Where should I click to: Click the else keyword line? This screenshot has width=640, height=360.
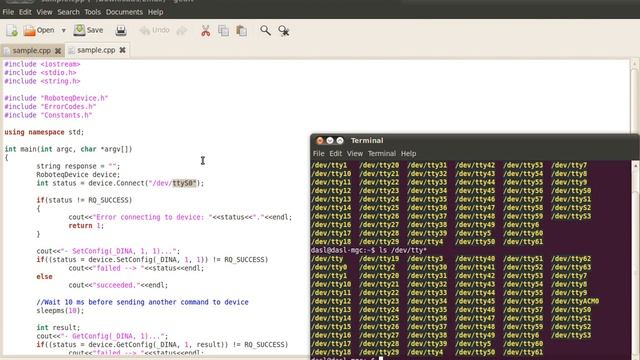[44, 276]
